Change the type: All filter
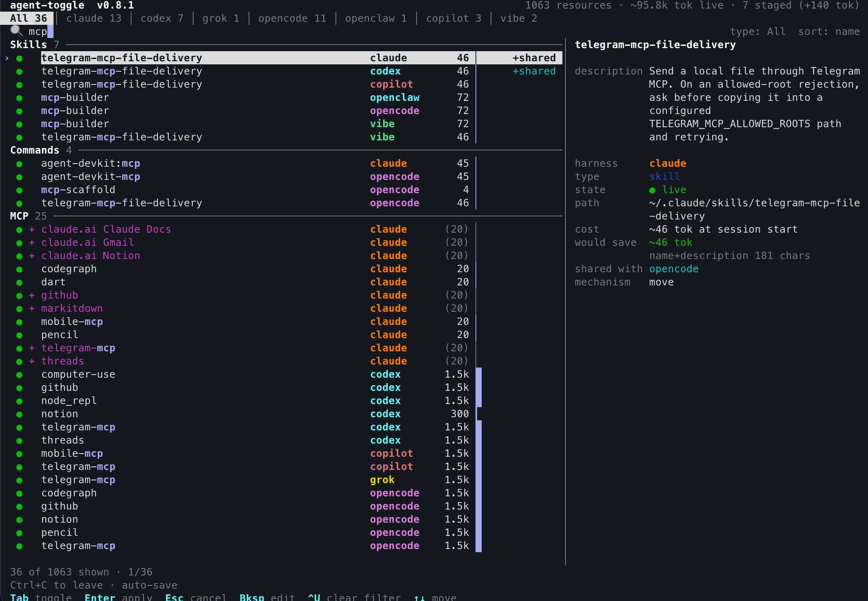The width and height of the screenshot is (868, 601). (x=758, y=31)
